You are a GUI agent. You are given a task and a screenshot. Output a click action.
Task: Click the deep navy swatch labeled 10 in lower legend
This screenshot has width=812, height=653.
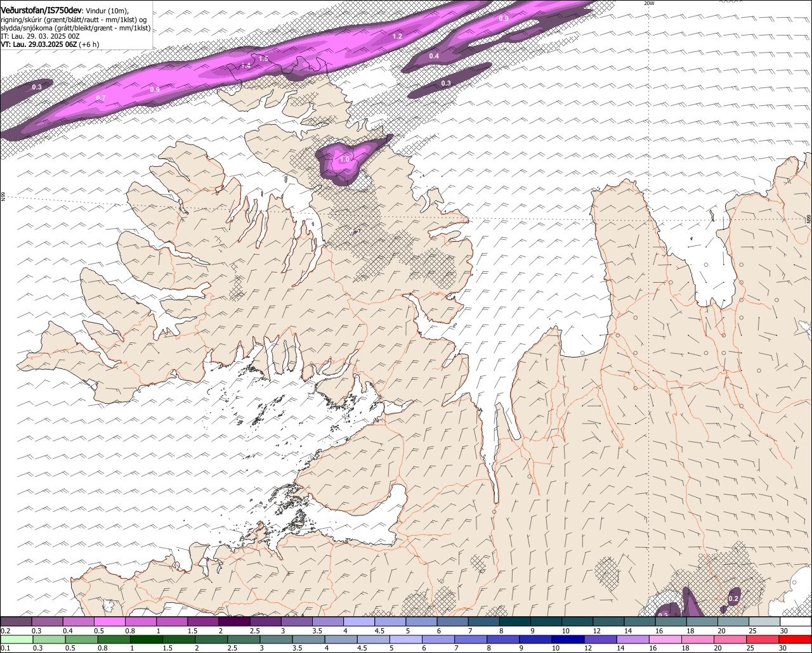[x=568, y=640]
